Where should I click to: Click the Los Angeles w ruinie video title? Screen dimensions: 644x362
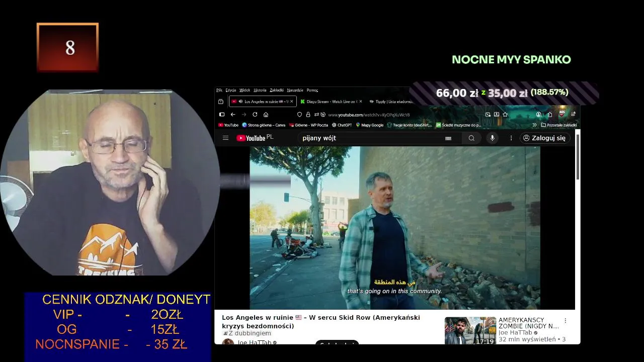click(x=321, y=322)
